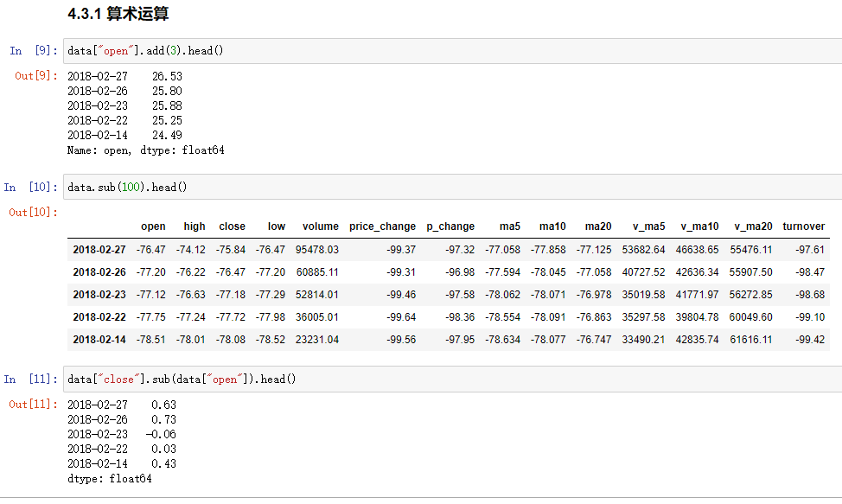
Task: Click the ma5 column header
Action: pyautogui.click(x=509, y=226)
